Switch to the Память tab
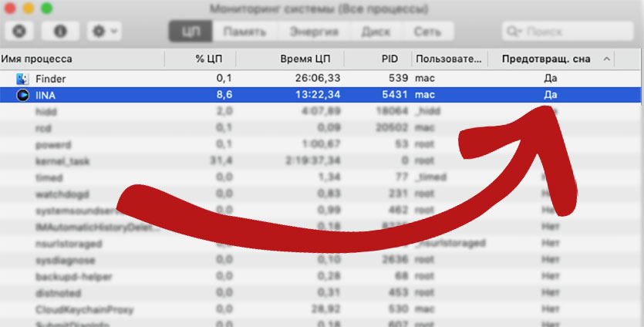The height and width of the screenshot is (327, 644). click(244, 32)
